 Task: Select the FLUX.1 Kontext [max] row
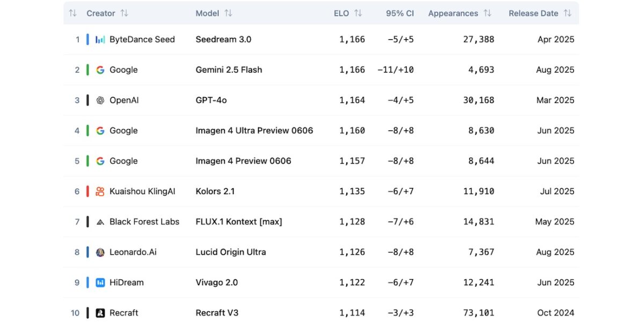coord(238,221)
